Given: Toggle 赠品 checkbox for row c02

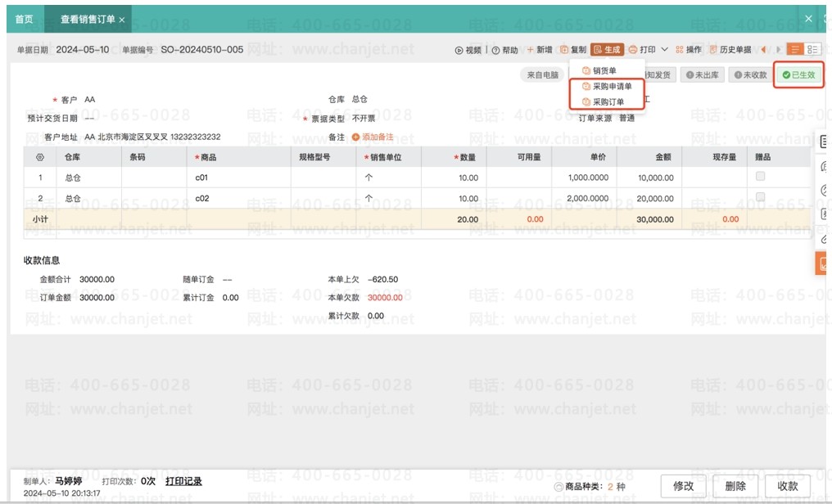Looking at the screenshot, I should [x=761, y=198].
